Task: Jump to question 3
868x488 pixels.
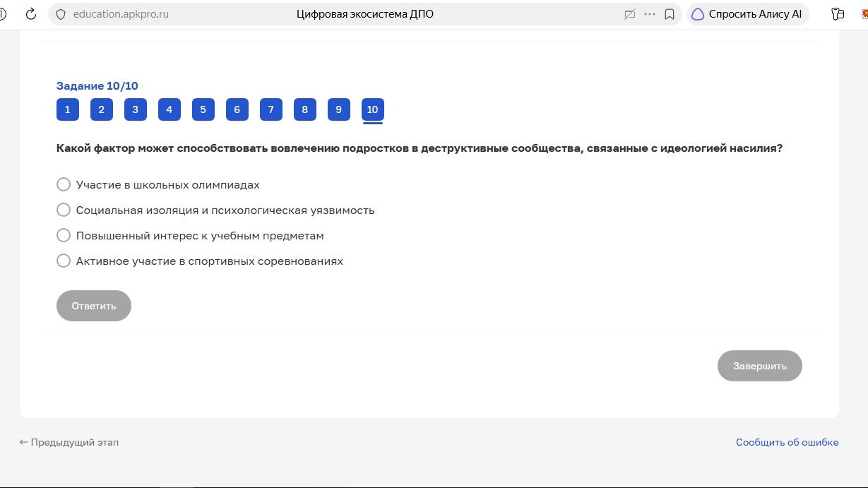Action: click(x=136, y=109)
